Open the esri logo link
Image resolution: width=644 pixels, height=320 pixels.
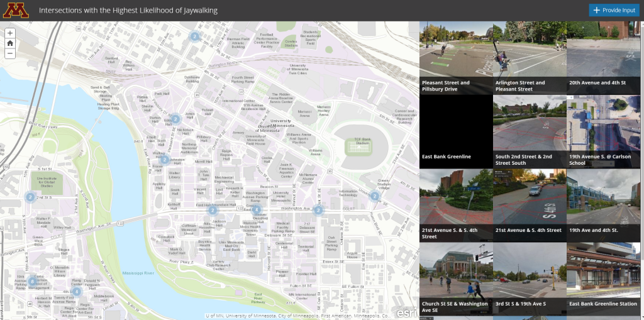click(406, 312)
